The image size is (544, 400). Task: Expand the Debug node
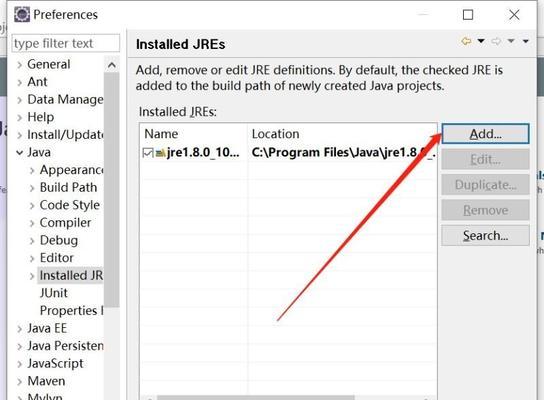point(32,241)
